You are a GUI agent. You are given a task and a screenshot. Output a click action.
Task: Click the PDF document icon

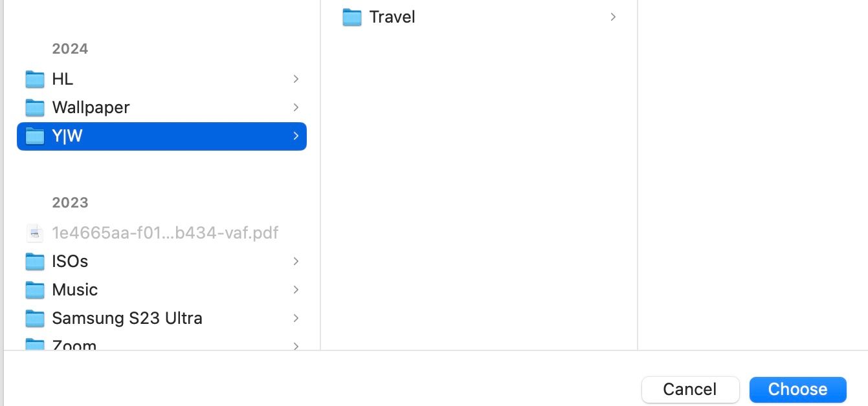34,233
